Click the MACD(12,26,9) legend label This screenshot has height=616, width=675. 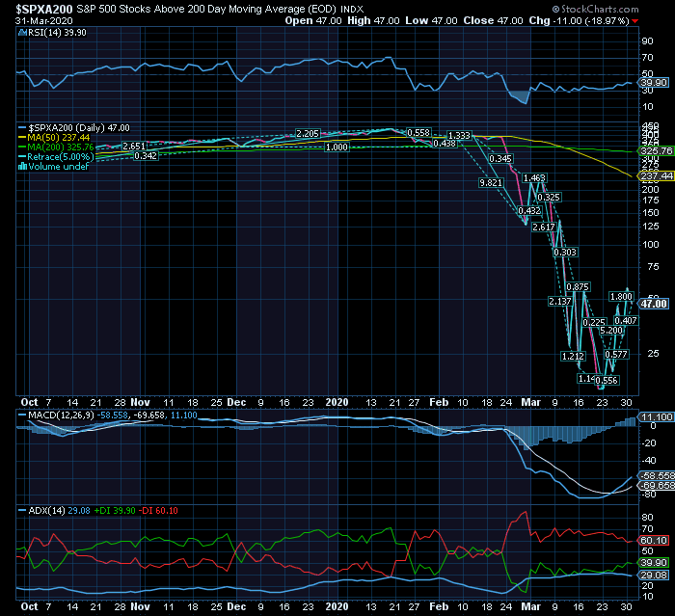point(61,415)
